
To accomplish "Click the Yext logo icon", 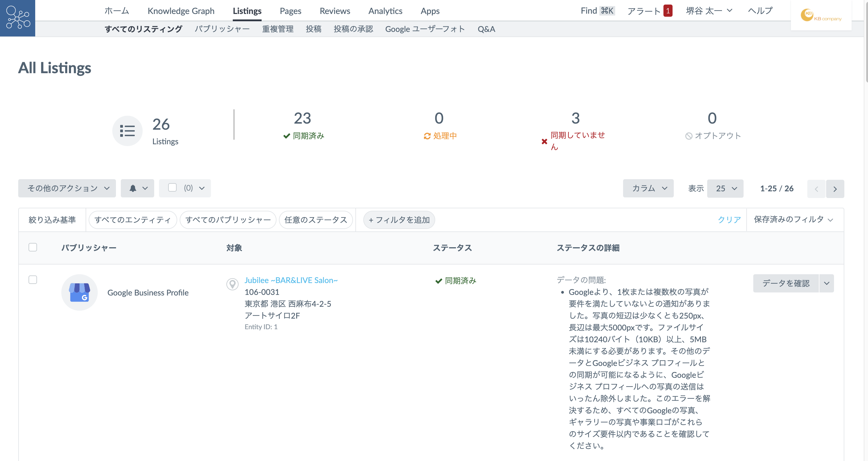I will pos(18,18).
